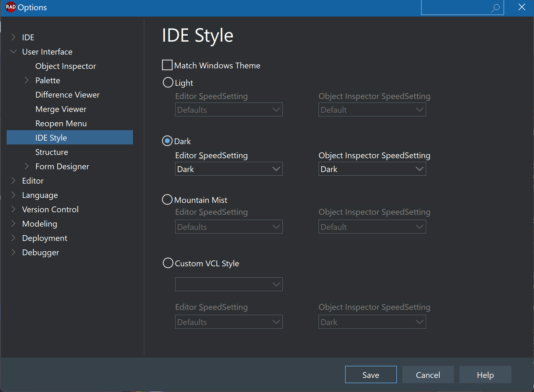Select Reopen Menu in the tree
This screenshot has width=534, height=392.
[61, 123]
